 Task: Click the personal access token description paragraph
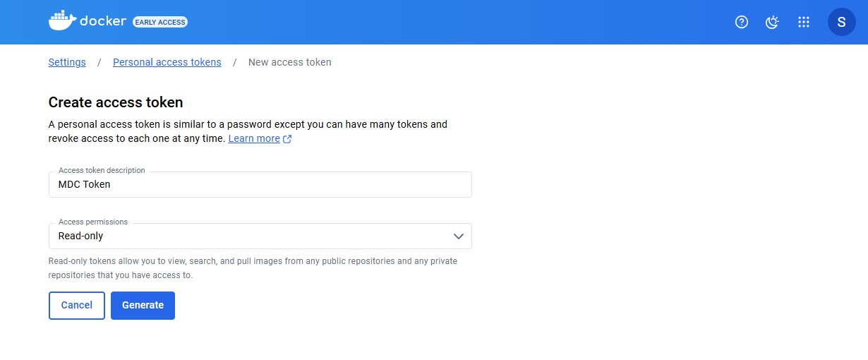point(248,131)
